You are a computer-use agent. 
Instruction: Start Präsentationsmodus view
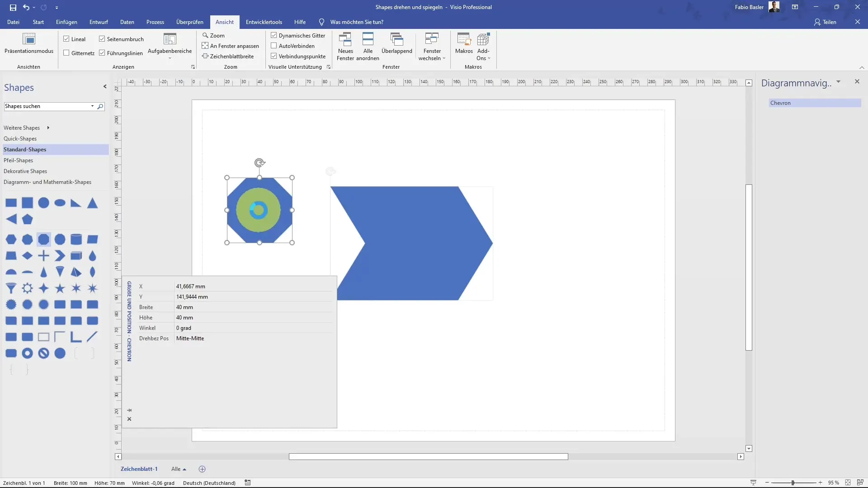click(29, 44)
